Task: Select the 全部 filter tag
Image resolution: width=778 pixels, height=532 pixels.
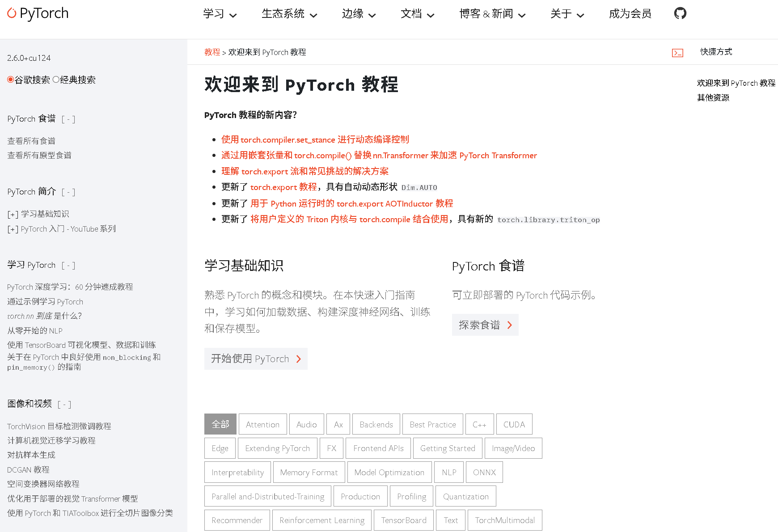Action: point(220,424)
